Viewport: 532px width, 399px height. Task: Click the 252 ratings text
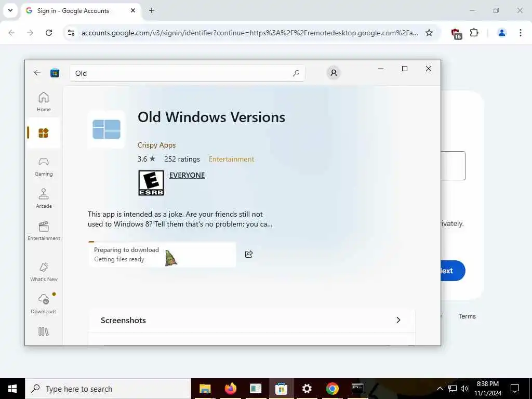coord(182,159)
